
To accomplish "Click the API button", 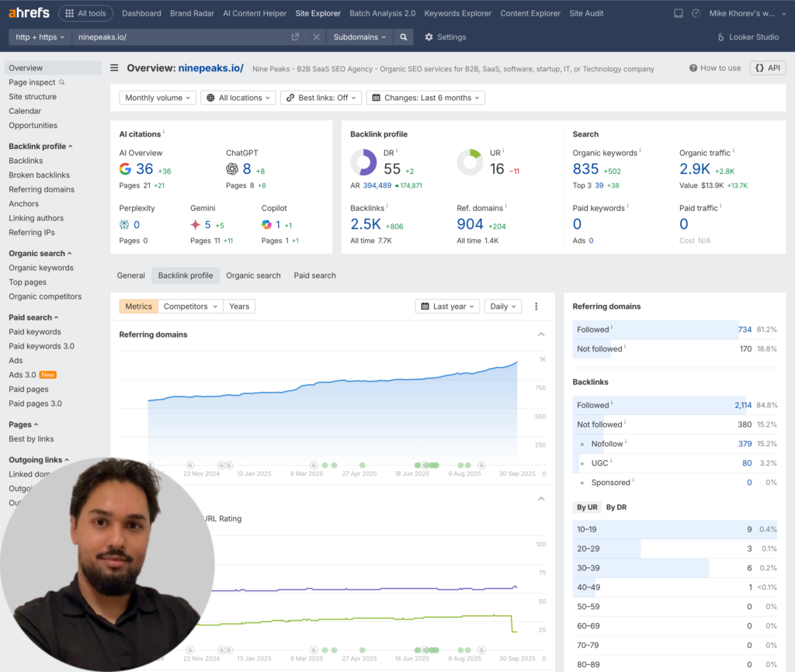I will (767, 68).
